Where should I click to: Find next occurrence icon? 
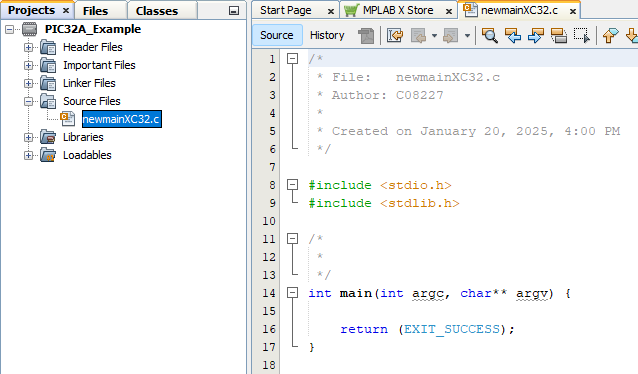(535, 36)
